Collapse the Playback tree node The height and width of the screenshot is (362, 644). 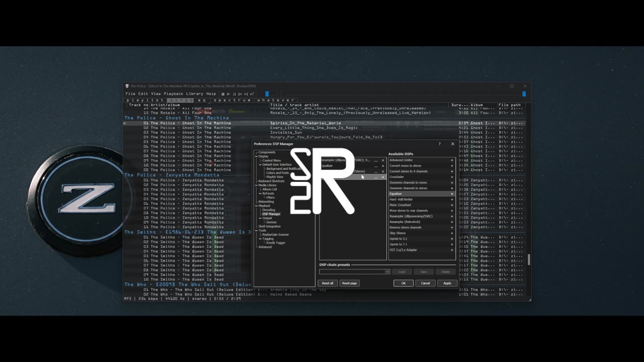[x=257, y=206]
